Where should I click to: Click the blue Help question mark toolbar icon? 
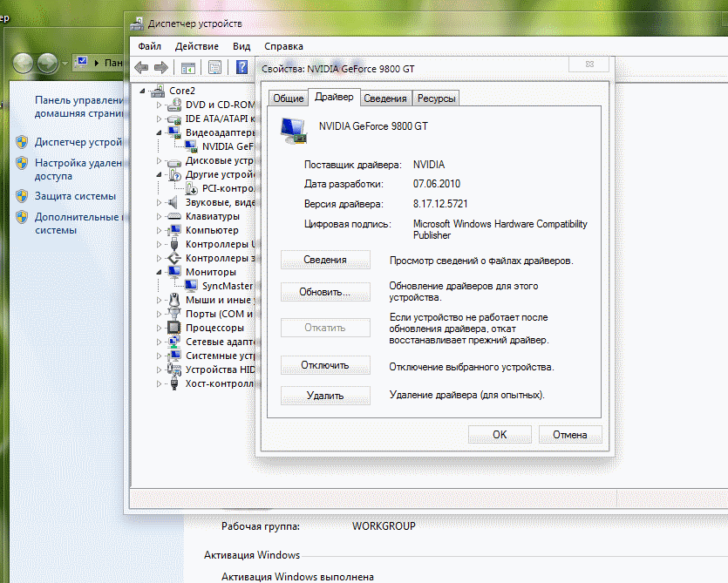(x=242, y=67)
